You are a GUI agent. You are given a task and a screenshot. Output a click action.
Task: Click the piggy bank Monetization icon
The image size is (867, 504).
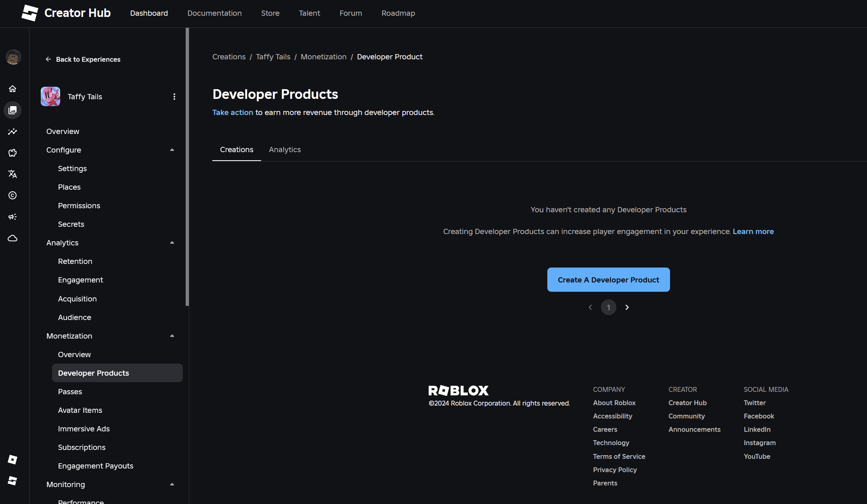coord(13,153)
